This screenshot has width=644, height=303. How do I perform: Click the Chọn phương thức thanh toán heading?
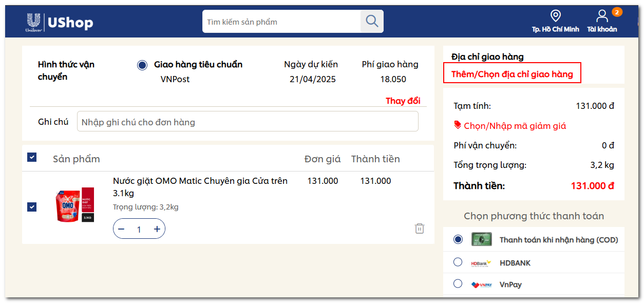coord(534,216)
